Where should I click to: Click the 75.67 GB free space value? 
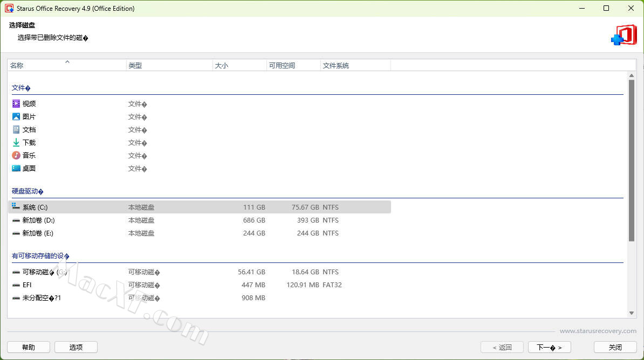tap(305, 207)
